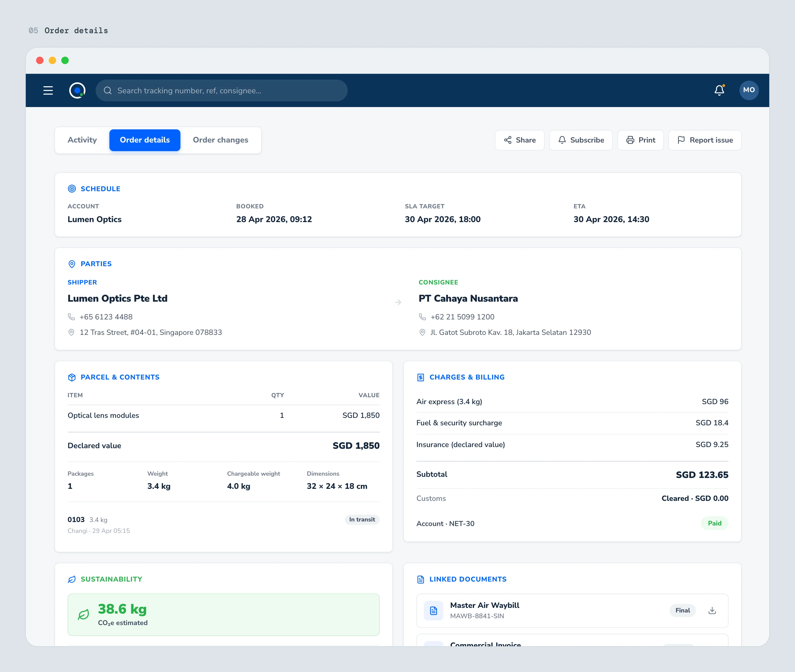This screenshot has height=672, width=795.
Task: Click the consignee address pin icon
Action: click(422, 332)
